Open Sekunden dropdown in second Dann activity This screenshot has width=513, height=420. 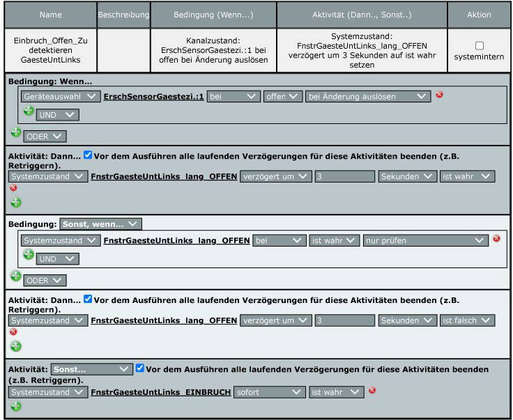(x=408, y=320)
